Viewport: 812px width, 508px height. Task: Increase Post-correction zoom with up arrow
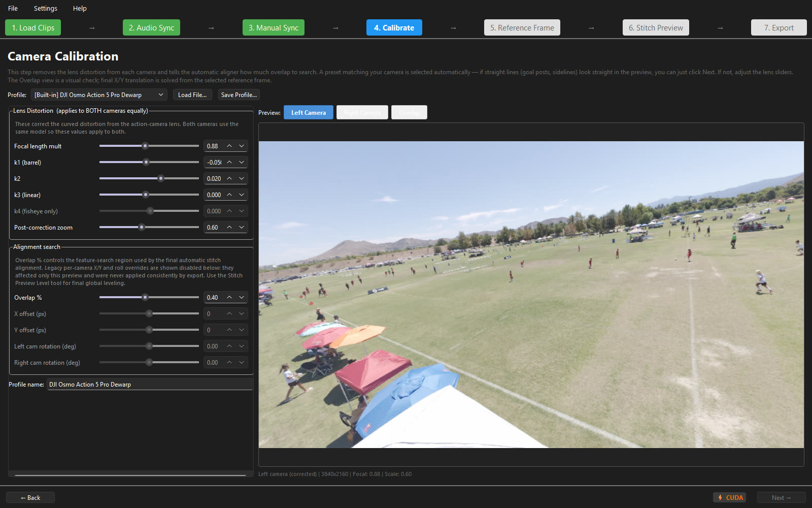[229, 228]
